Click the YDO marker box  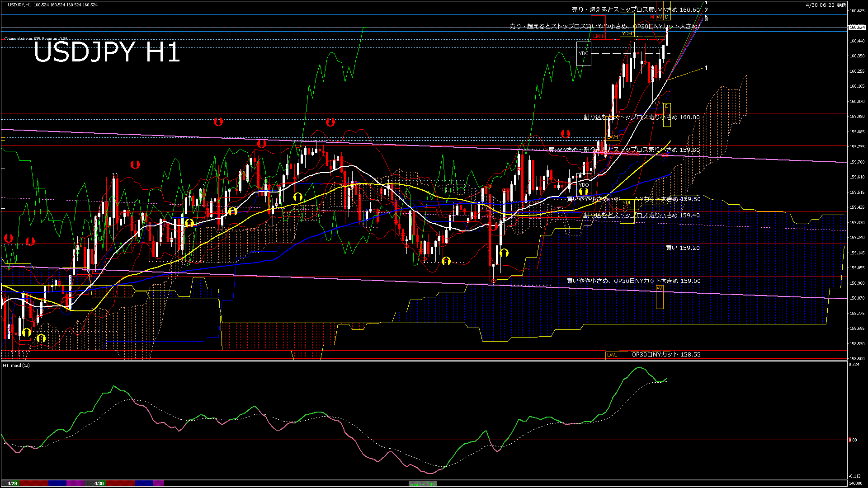pyautogui.click(x=584, y=185)
